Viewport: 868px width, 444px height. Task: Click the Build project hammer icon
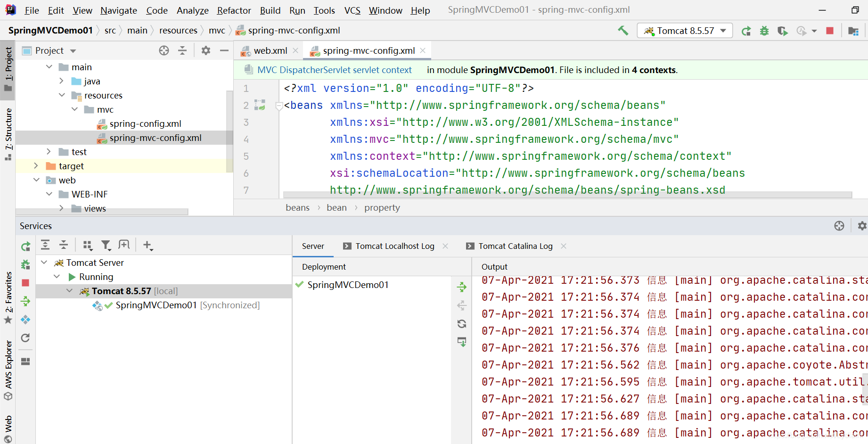[623, 31]
